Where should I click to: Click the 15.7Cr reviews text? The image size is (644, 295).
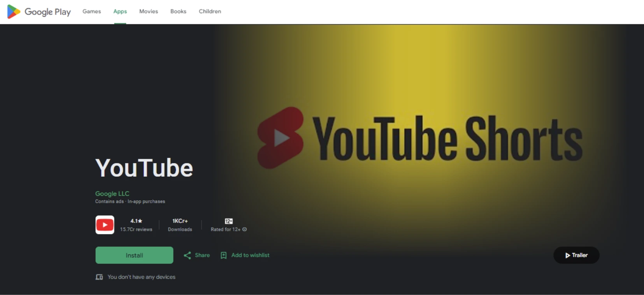click(136, 229)
